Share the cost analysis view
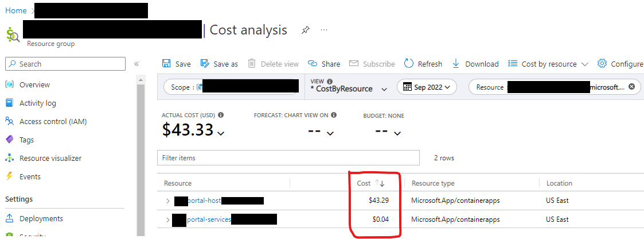 (324, 64)
